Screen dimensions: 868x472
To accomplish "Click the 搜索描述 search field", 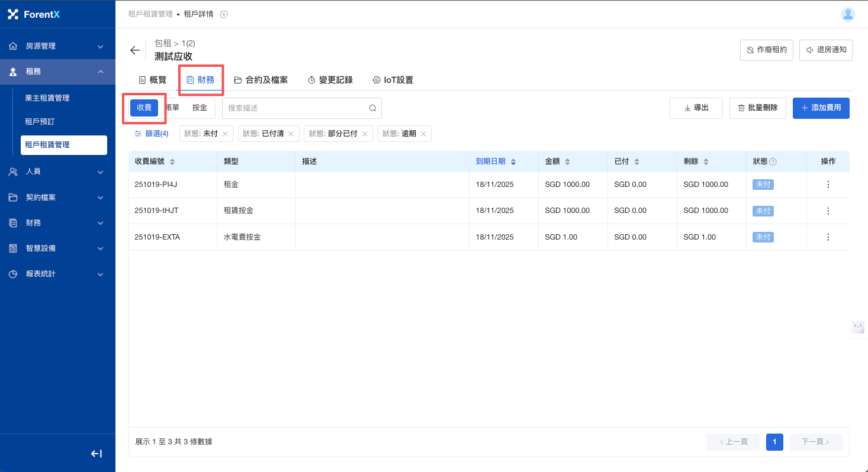I will 296,108.
